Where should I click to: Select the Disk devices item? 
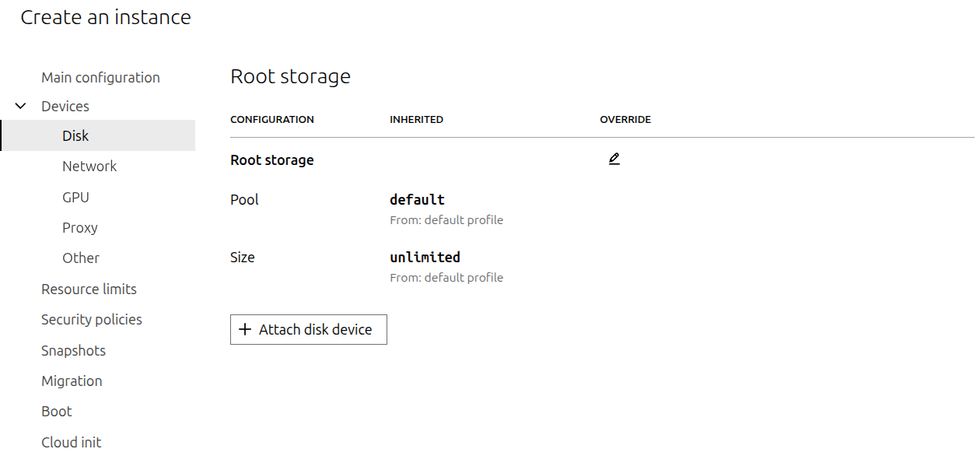pyautogui.click(x=75, y=136)
